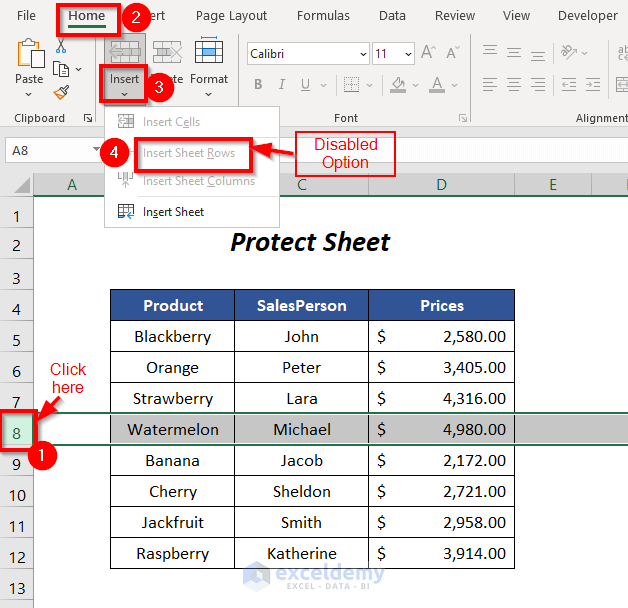Click the Top Align icon
Viewport: 628px width, 608px height.
(x=490, y=52)
